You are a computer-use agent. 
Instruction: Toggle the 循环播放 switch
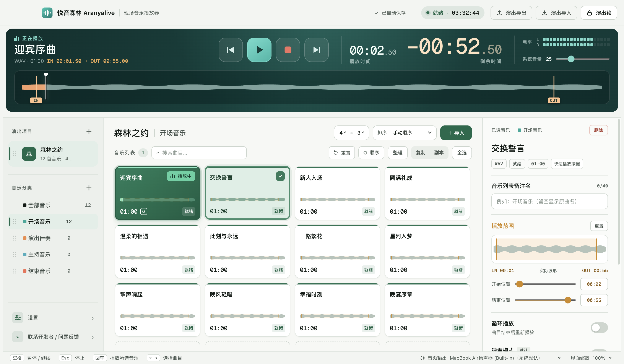click(x=599, y=328)
